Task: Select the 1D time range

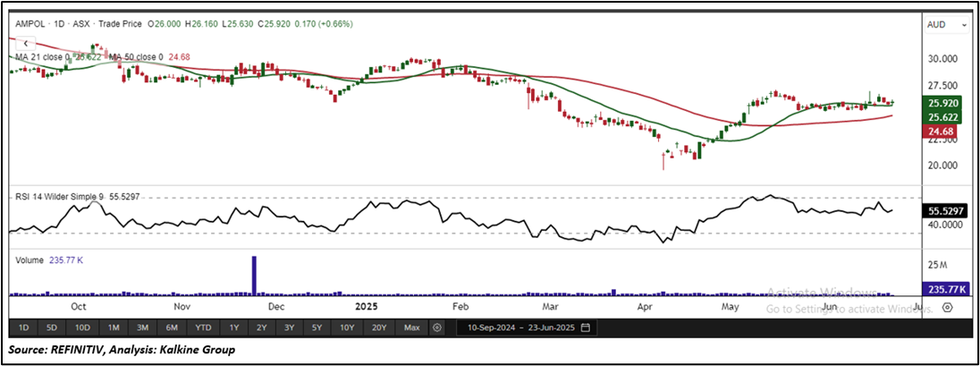Action: 23,328
